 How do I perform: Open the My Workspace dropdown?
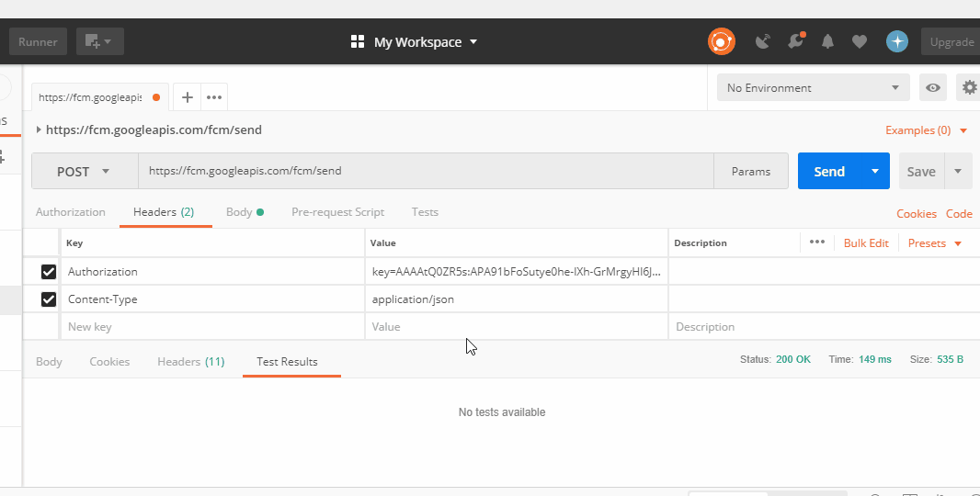coord(426,42)
